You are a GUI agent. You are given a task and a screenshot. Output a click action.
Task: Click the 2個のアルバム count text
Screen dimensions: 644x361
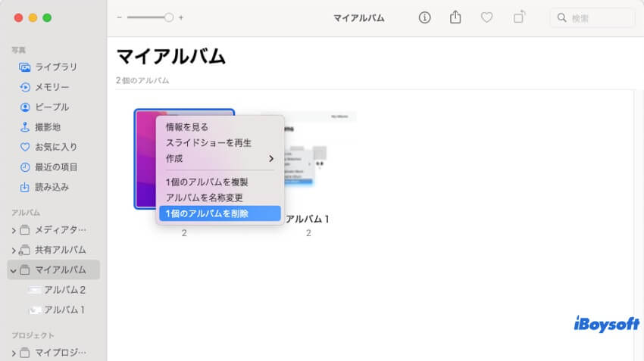coord(142,80)
